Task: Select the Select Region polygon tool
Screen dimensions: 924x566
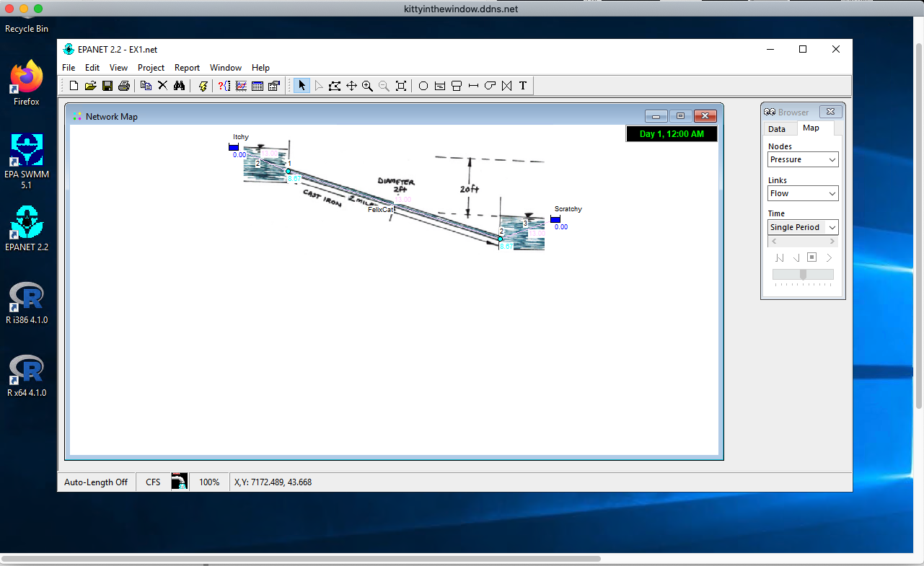Action: (335, 86)
